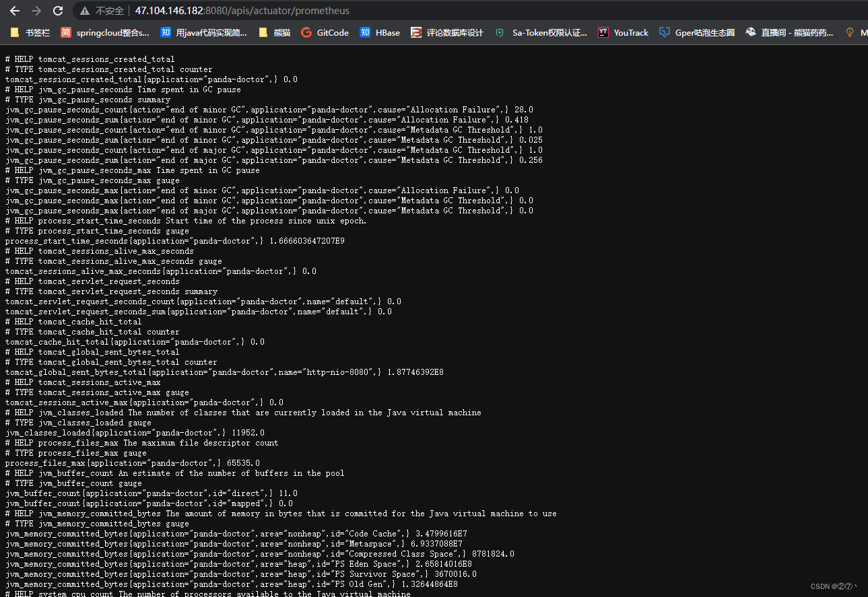Click '# HELP jvm_memory_committed_bytes' description line
The height and width of the screenshot is (597, 868).
281,514
